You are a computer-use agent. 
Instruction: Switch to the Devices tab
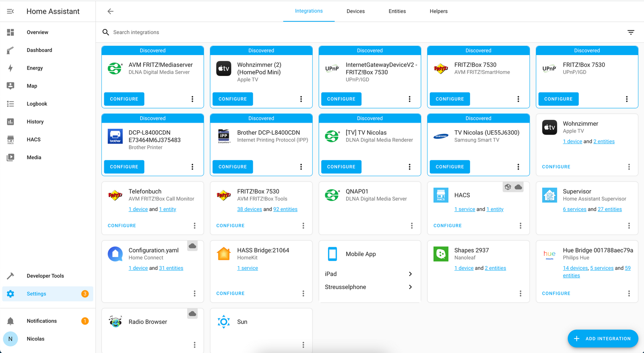[x=356, y=11]
